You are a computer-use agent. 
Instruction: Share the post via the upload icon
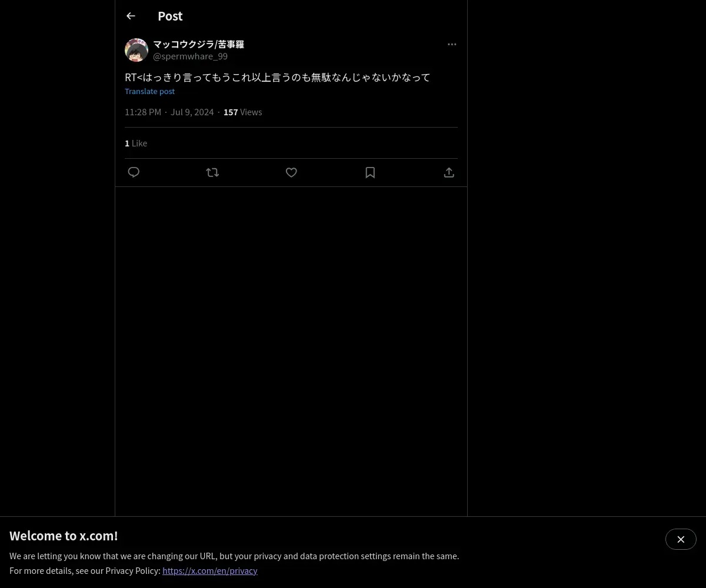pyautogui.click(x=449, y=172)
